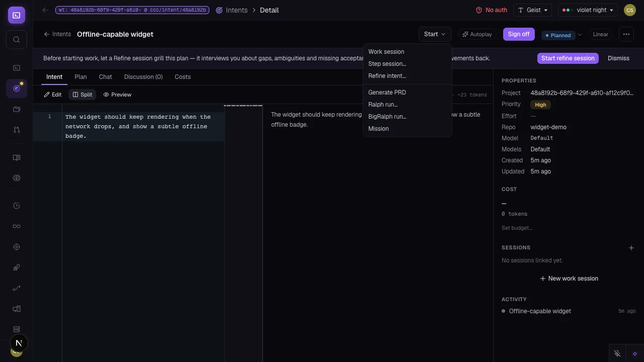This screenshot has width=644, height=362.
Task: Open the rocket sidebar icon
Action: (17, 267)
